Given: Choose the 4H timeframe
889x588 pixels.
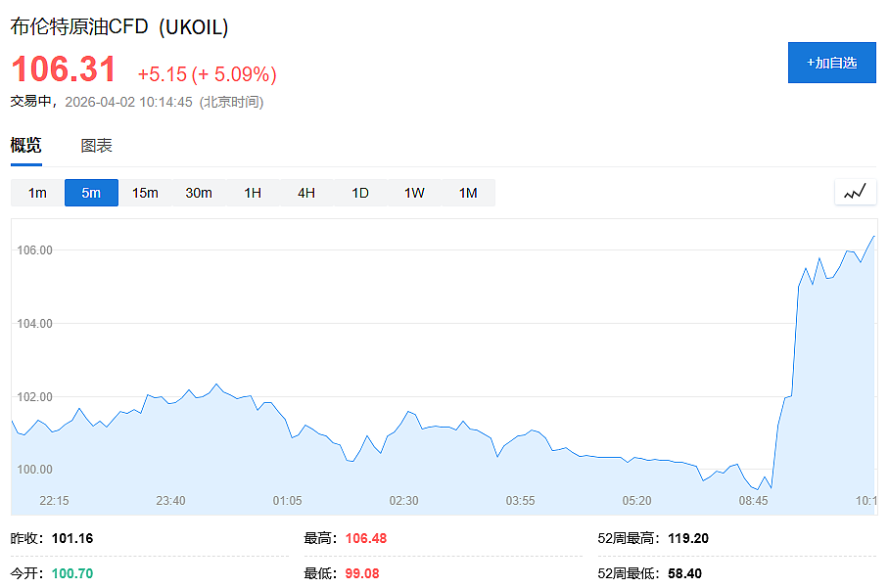Looking at the screenshot, I should (306, 193).
